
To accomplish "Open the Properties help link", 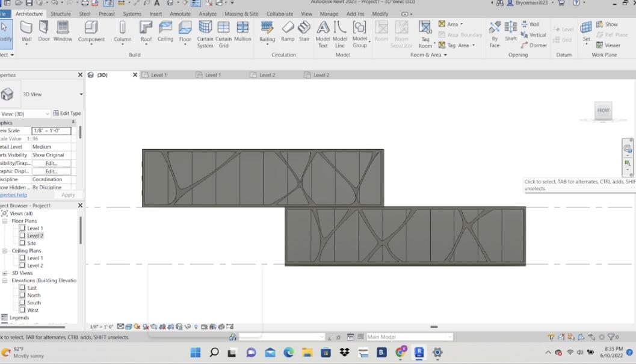I will pyautogui.click(x=13, y=195).
